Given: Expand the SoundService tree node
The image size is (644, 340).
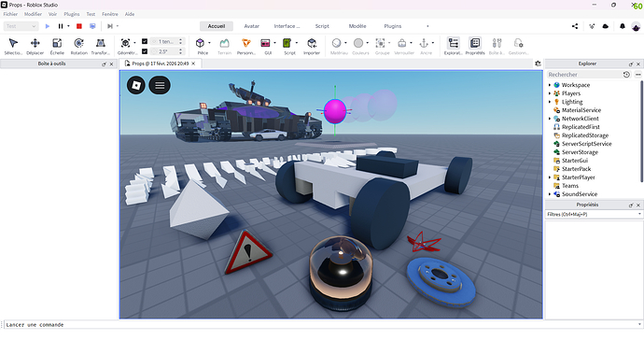Looking at the screenshot, I should pyautogui.click(x=550, y=194).
